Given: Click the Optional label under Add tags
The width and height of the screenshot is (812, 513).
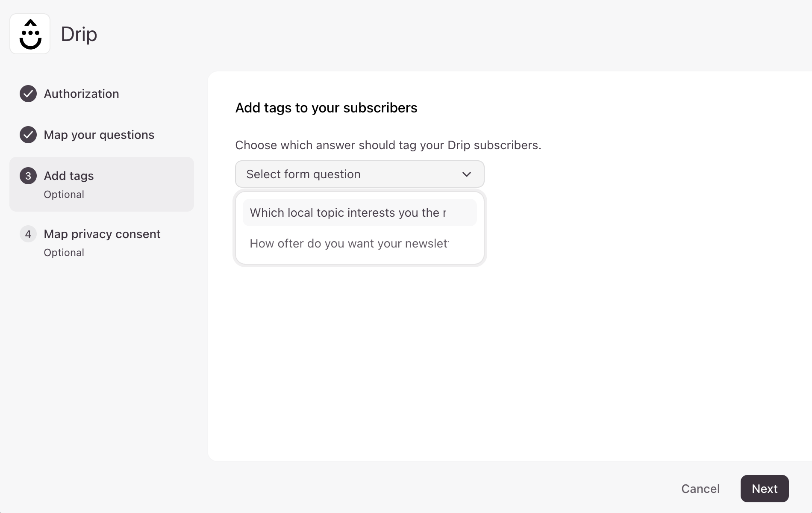Looking at the screenshot, I should (64, 195).
